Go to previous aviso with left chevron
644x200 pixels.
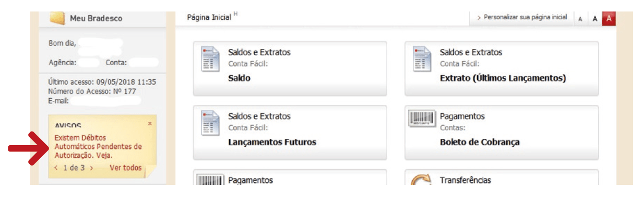tap(56, 168)
